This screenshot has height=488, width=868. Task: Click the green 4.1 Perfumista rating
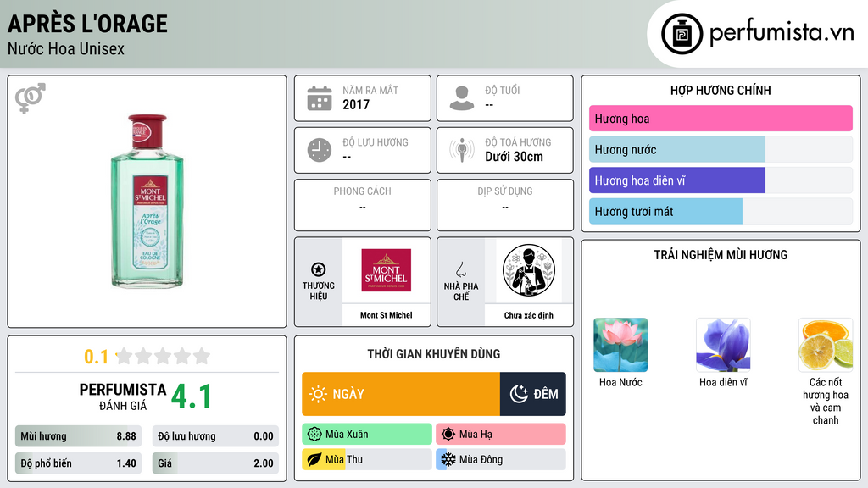[192, 396]
